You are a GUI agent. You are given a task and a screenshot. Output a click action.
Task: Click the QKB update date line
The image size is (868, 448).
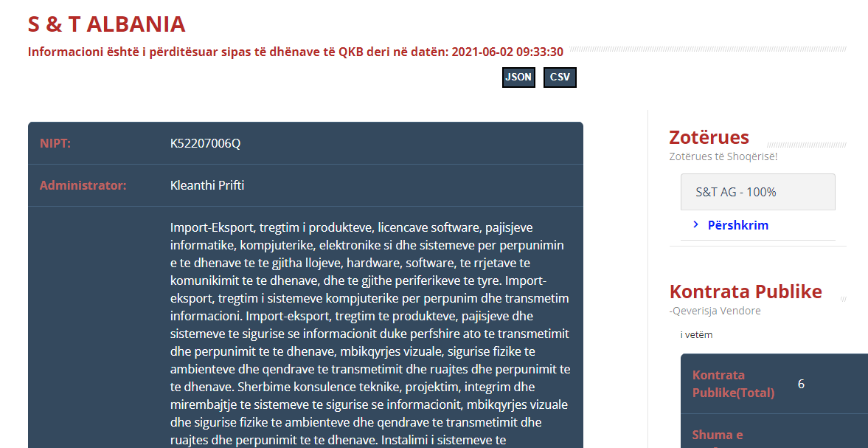tap(296, 52)
